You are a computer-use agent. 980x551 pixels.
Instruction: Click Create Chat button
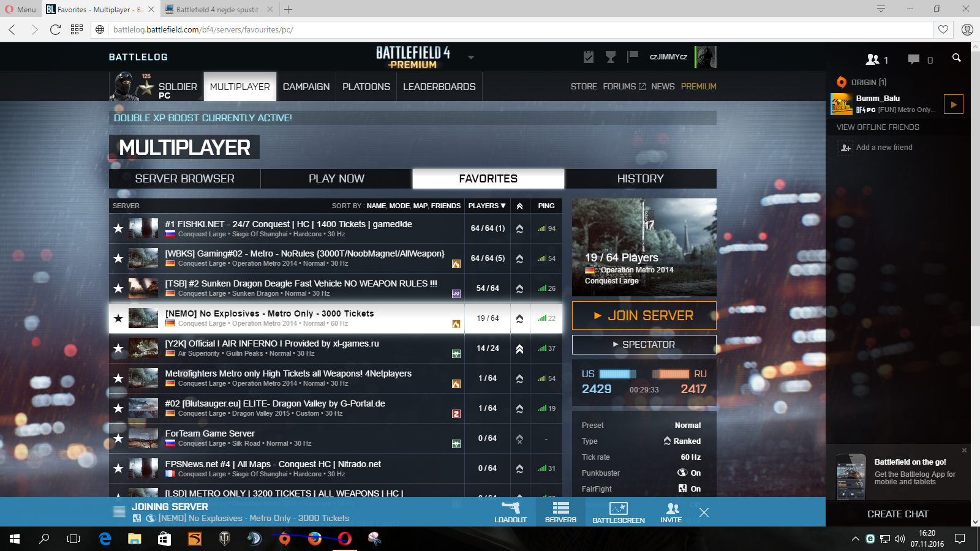[898, 514]
